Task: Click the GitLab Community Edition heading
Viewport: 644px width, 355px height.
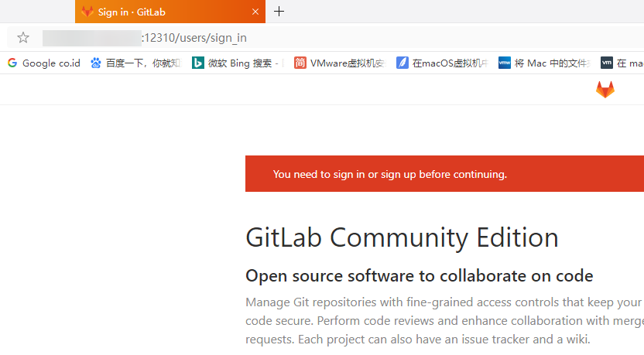Action: (x=402, y=237)
